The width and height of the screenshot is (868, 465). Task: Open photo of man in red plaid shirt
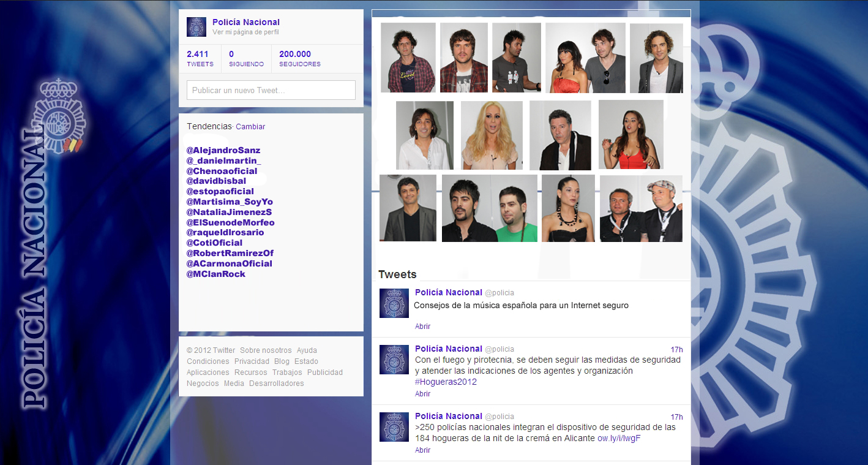(463, 58)
